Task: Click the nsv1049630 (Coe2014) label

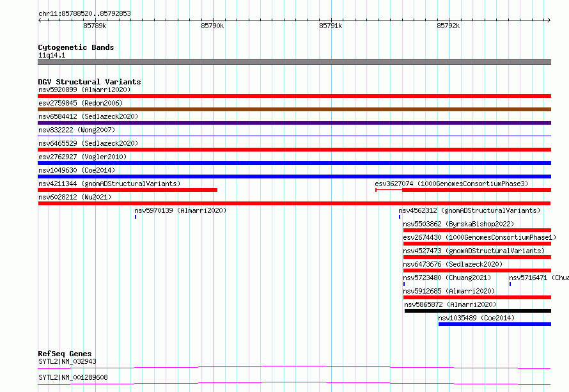Action: pyautogui.click(x=77, y=170)
